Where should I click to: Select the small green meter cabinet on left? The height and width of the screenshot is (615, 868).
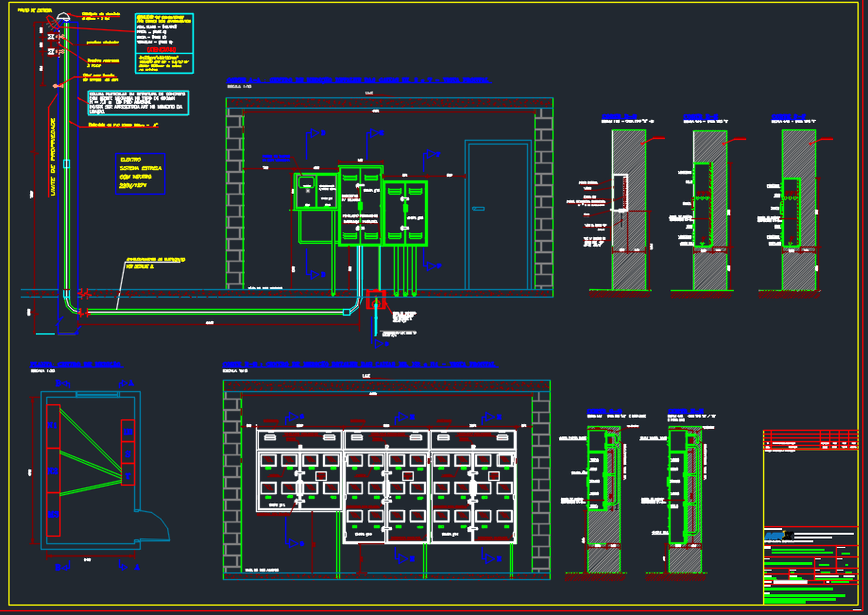point(315,191)
